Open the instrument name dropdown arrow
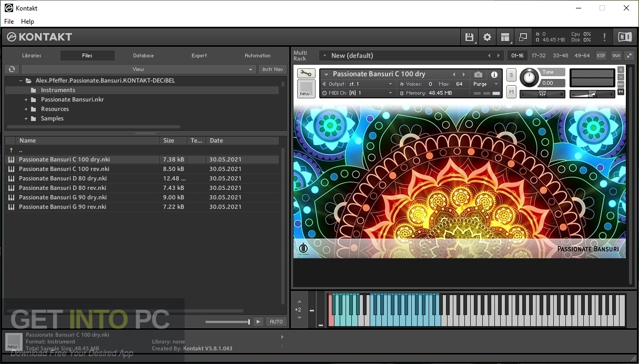Screen dimensions: 639x364 326,75
